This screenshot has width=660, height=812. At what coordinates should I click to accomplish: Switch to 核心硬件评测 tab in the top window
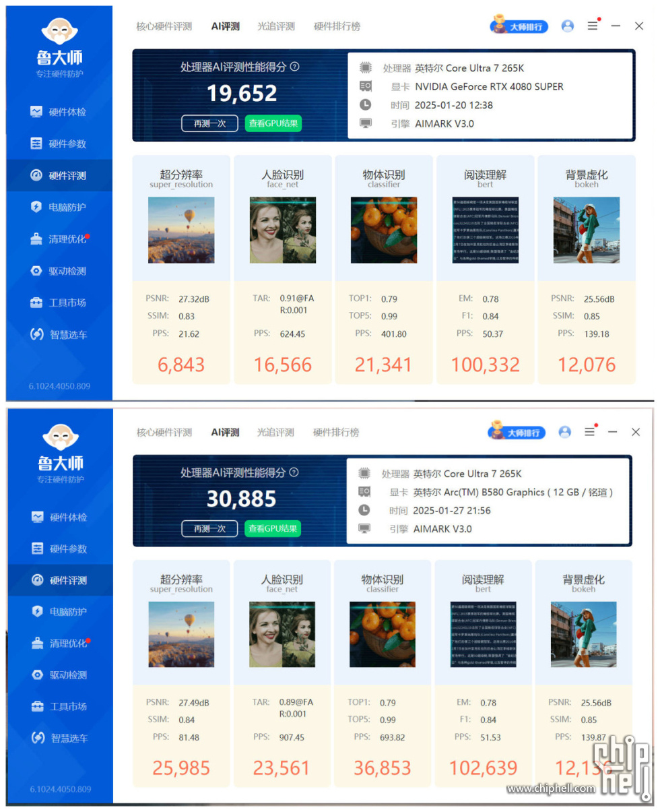pyautogui.click(x=164, y=26)
